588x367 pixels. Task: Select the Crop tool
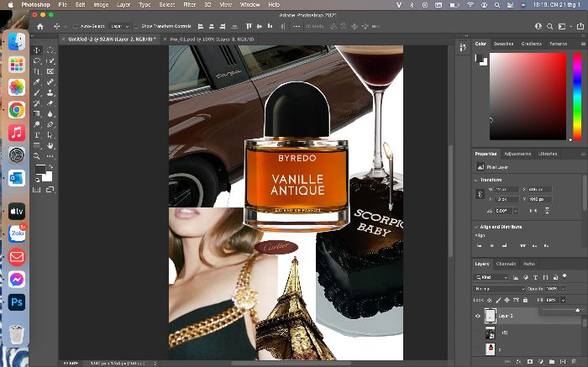pyautogui.click(x=37, y=71)
